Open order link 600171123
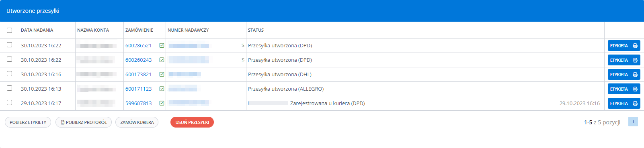This screenshot has height=148, width=644. (x=139, y=89)
